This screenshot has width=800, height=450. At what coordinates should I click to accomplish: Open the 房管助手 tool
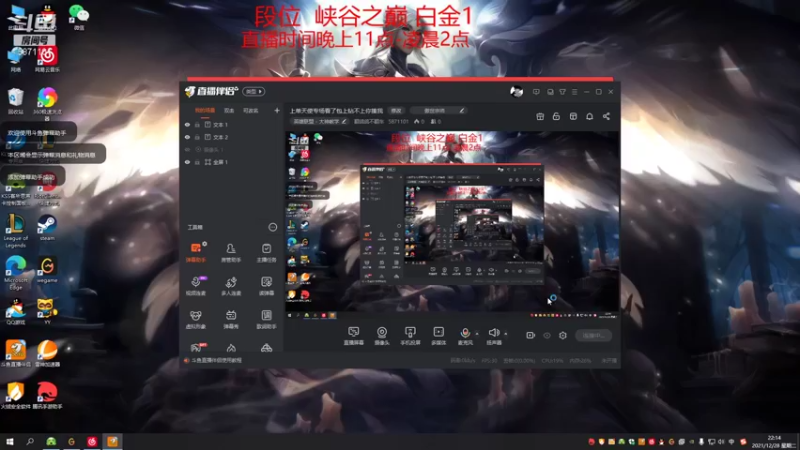click(231, 252)
